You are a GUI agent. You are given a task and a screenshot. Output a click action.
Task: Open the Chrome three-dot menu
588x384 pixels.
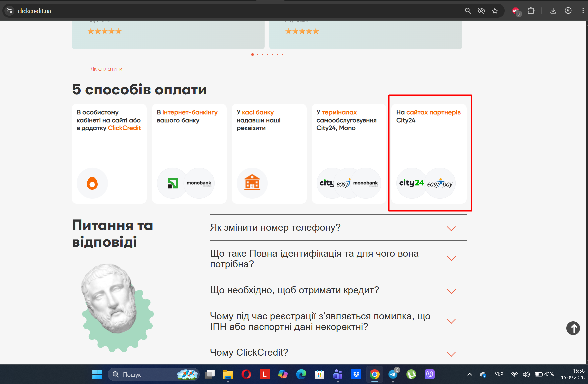(583, 11)
